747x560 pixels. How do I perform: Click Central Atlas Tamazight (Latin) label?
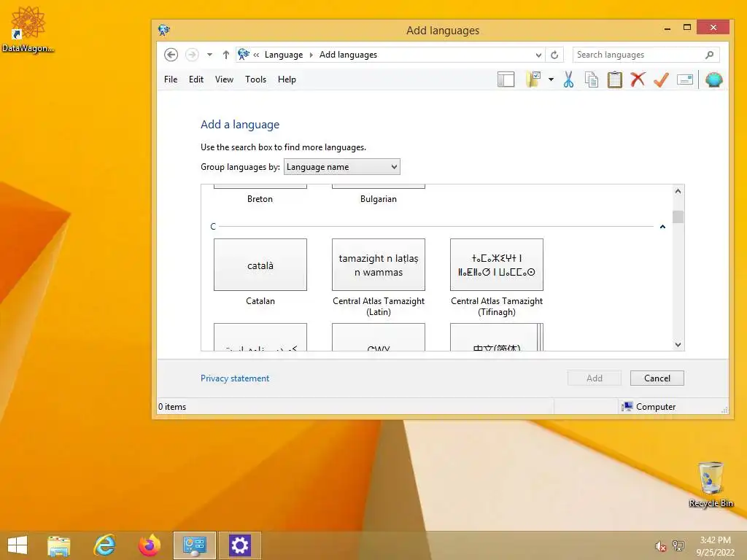pos(379,307)
